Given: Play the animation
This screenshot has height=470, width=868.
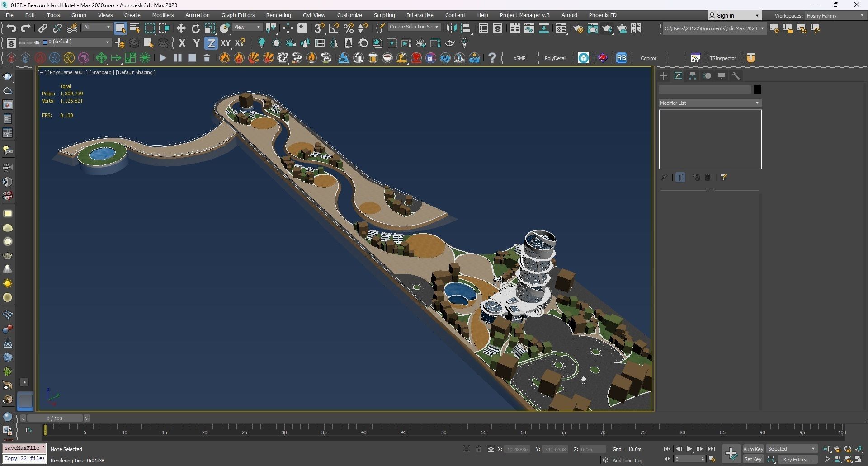Looking at the screenshot, I should click(x=689, y=449).
